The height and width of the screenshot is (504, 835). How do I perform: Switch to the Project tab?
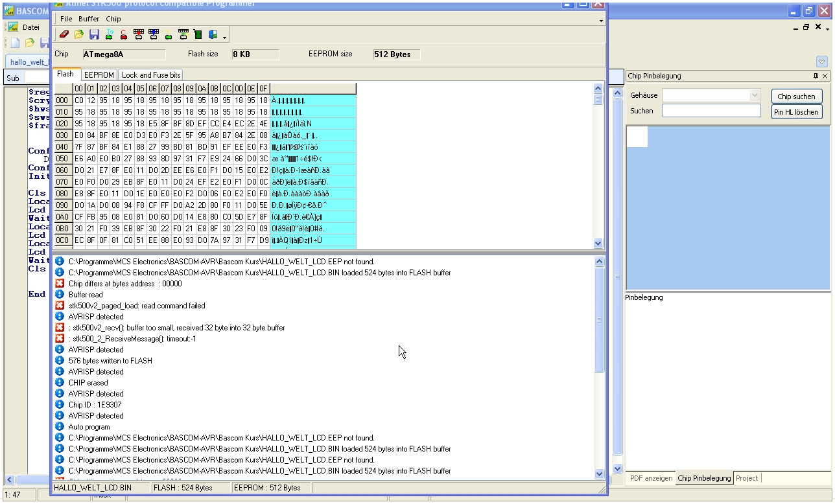[747, 478]
